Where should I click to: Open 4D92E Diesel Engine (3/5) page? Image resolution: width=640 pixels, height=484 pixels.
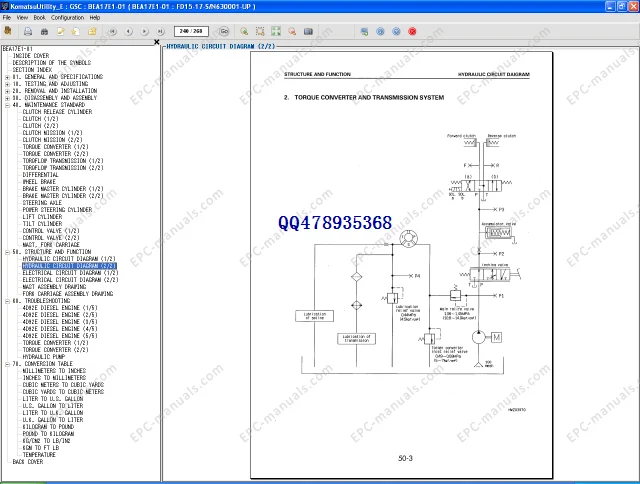(x=60, y=322)
